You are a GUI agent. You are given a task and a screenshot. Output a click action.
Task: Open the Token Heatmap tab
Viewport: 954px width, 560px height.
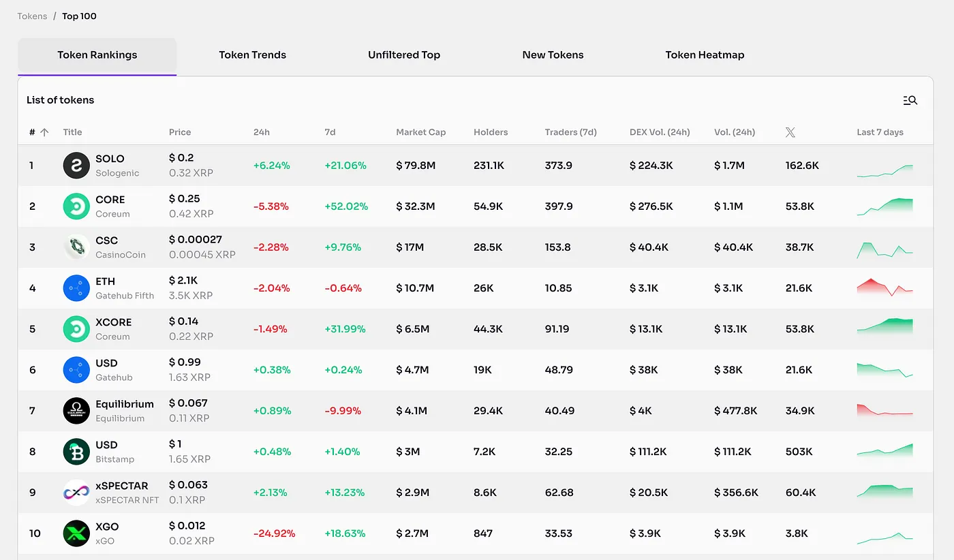pyautogui.click(x=705, y=55)
